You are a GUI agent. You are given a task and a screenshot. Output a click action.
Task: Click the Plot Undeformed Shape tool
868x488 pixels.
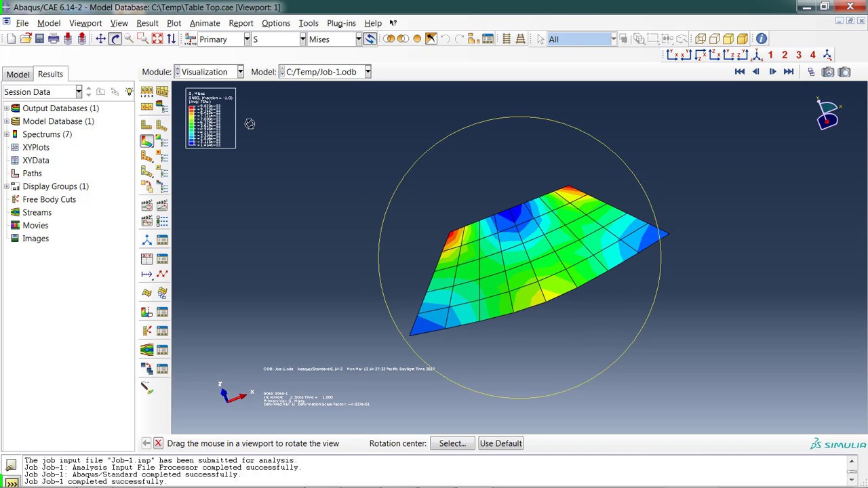[x=146, y=124]
